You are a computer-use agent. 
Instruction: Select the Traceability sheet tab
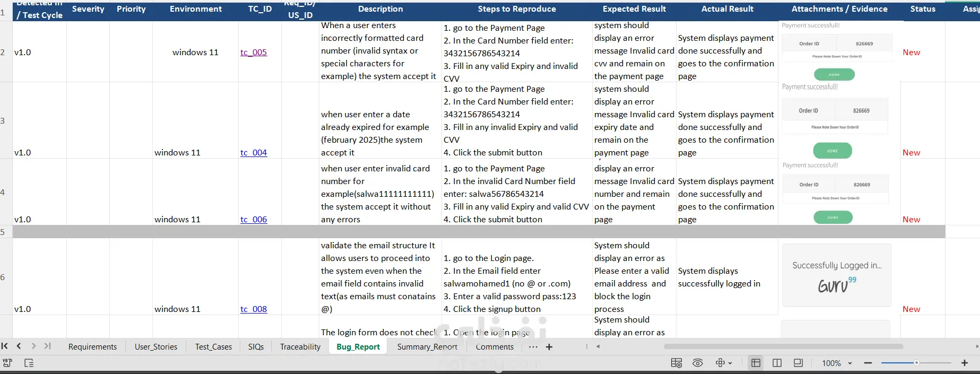pos(300,347)
